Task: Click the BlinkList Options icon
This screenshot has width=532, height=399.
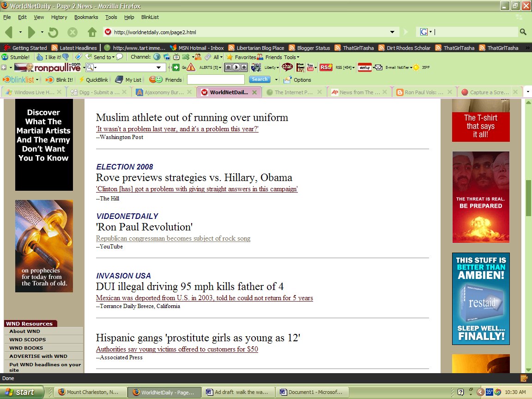Action: click(x=288, y=80)
